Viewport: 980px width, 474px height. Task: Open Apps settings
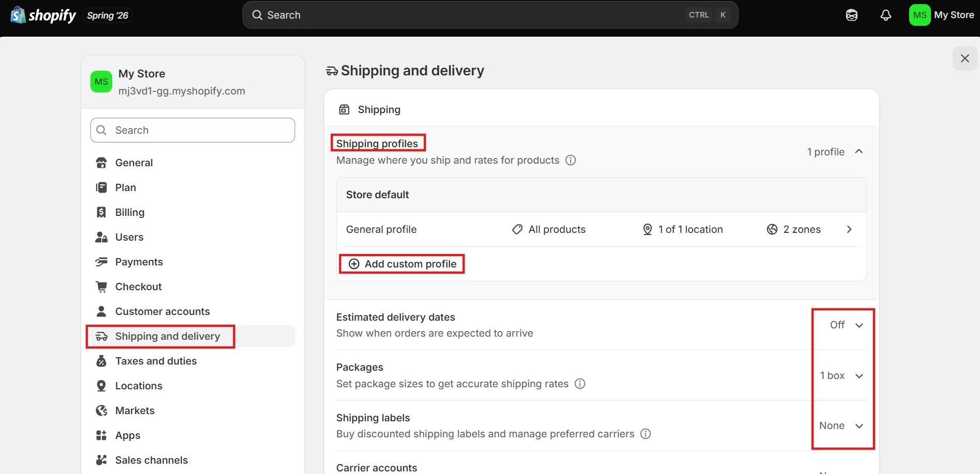click(x=192, y=435)
